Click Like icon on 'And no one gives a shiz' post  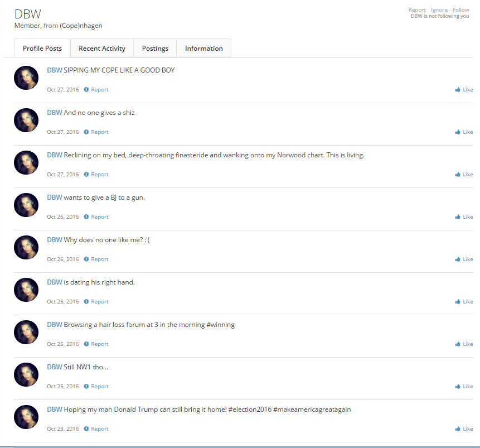[x=458, y=132]
